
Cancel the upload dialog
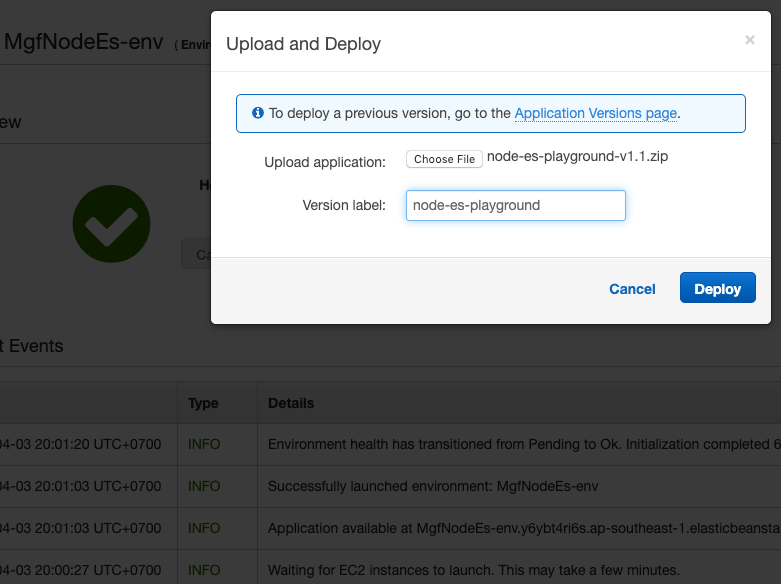(x=632, y=289)
